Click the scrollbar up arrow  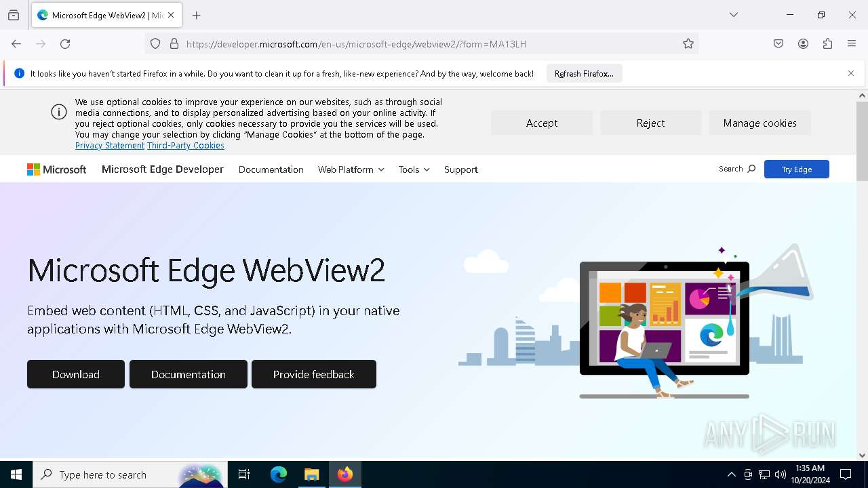862,96
